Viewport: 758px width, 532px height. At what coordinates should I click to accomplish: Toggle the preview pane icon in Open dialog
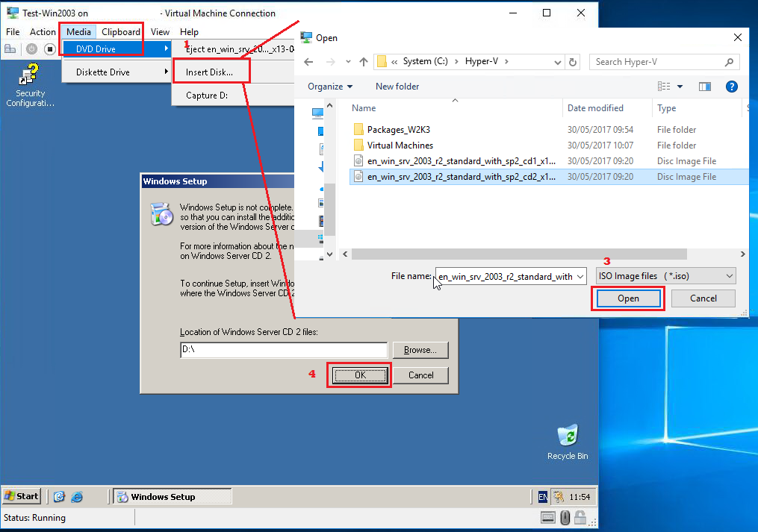[x=704, y=87]
